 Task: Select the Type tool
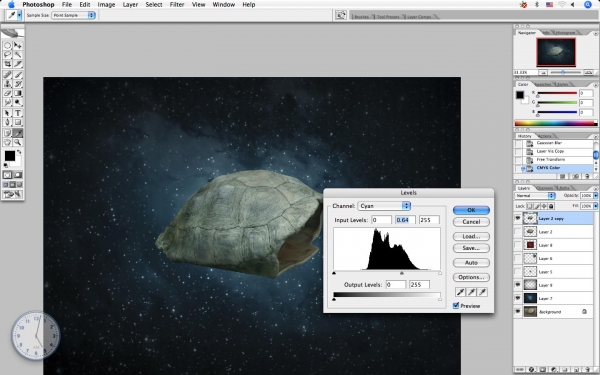pos(18,113)
